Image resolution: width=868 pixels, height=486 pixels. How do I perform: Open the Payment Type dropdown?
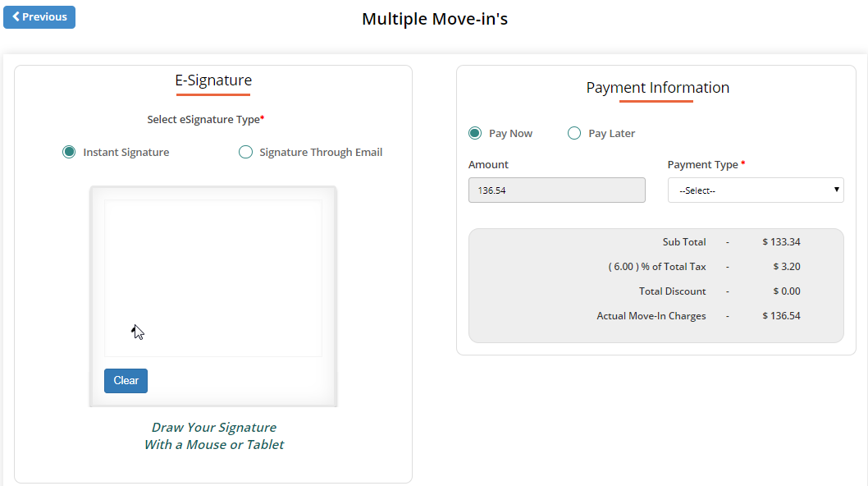(x=756, y=190)
